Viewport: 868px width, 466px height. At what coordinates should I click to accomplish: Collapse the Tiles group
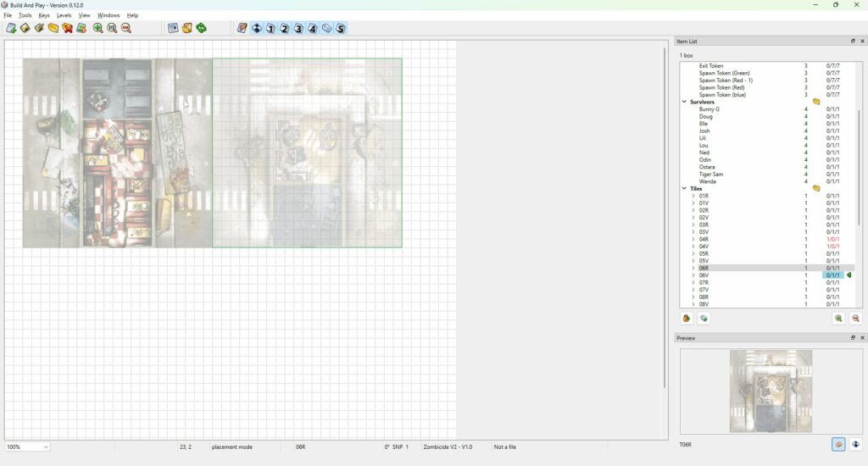tap(685, 189)
